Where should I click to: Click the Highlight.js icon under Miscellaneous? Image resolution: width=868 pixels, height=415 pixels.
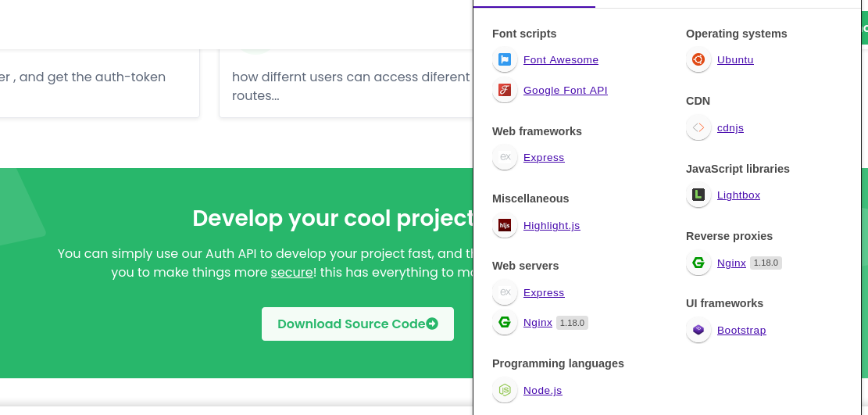(x=505, y=226)
